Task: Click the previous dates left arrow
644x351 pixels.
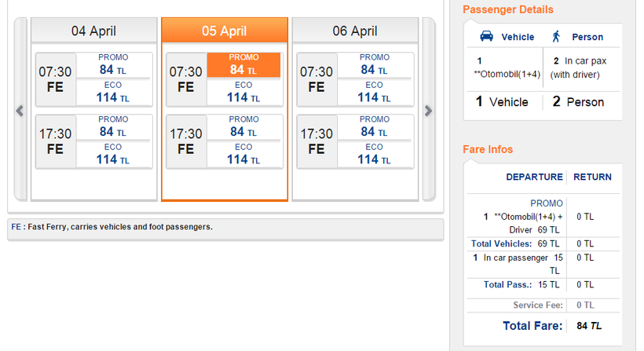Action: (20, 111)
